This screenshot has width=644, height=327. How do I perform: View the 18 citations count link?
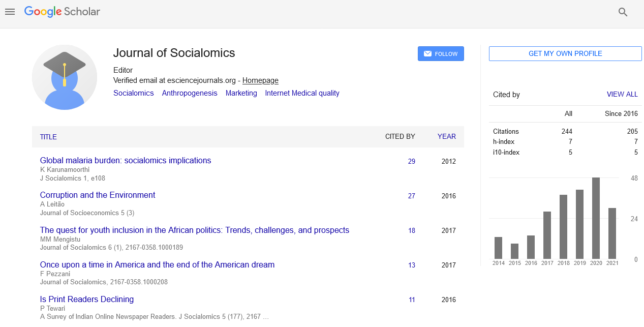412,230
